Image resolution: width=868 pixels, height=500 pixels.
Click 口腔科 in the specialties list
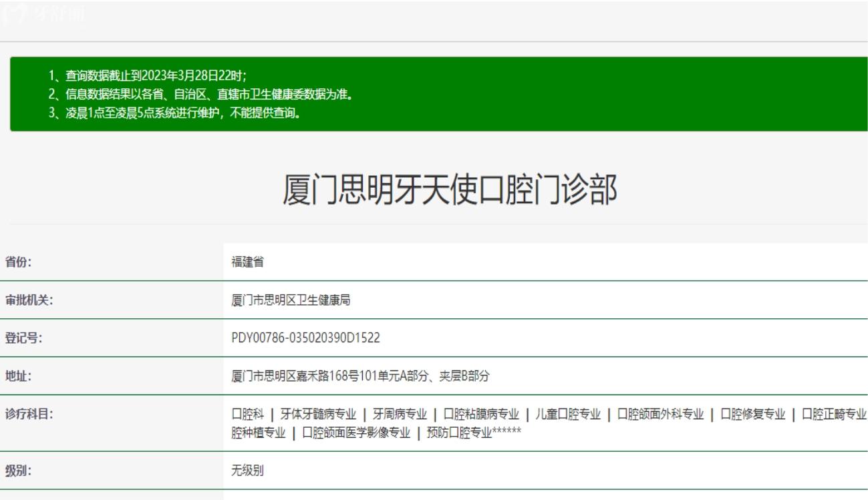coord(247,414)
